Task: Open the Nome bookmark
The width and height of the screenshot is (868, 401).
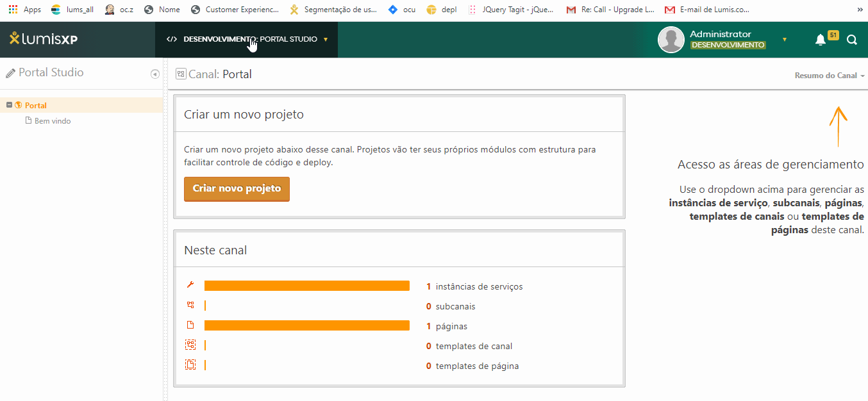Action: (x=162, y=10)
